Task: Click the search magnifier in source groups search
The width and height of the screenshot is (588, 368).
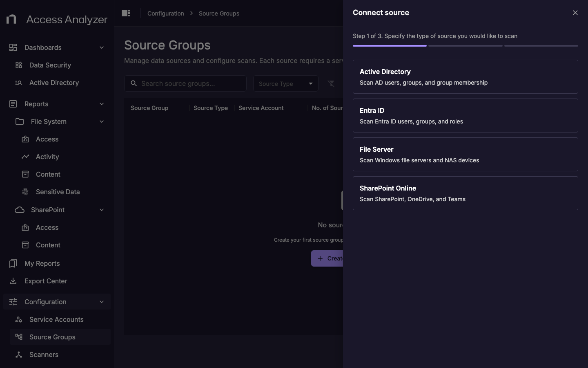Action: [134, 83]
